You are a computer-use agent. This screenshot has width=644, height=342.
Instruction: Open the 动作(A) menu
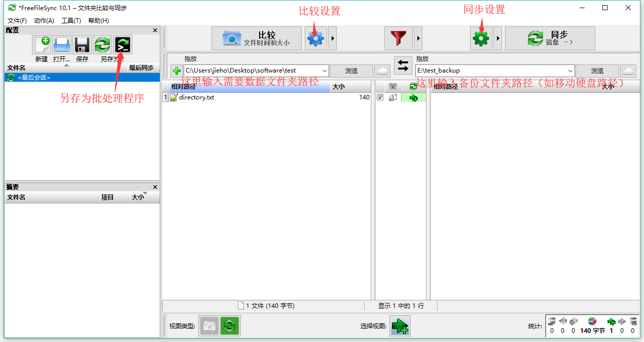(x=45, y=20)
